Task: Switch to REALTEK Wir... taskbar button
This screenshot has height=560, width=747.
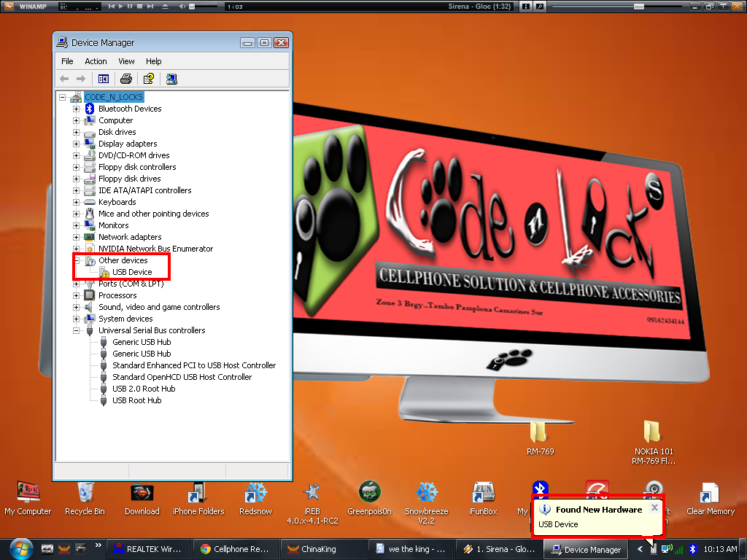Action: (148, 549)
